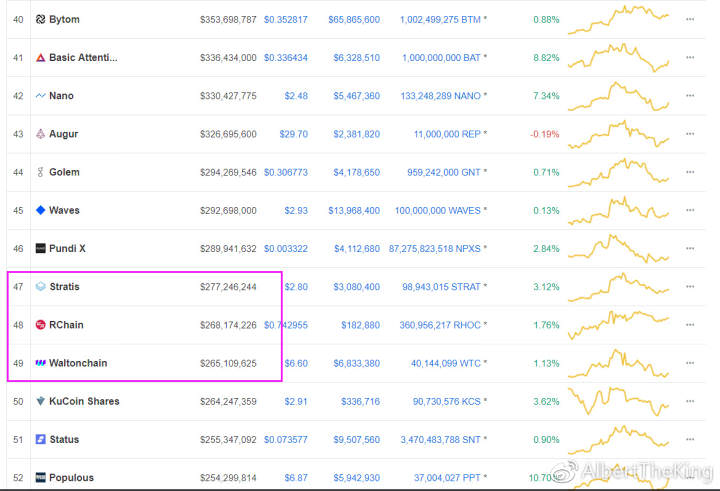Click Bytom volume $65,865,600

click(x=354, y=20)
